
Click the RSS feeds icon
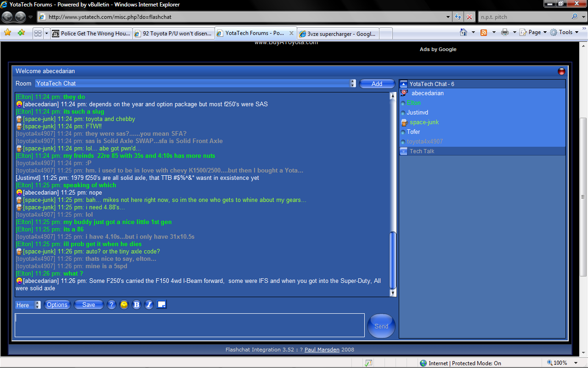pyautogui.click(x=484, y=32)
